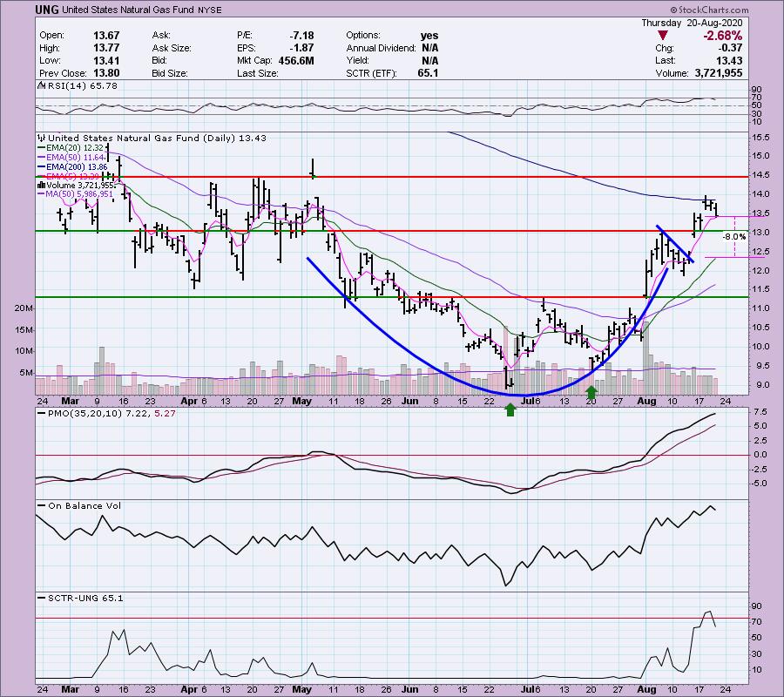Click the Prev Close value 13.80
Viewport: 784px width, 697px height.
pos(106,73)
